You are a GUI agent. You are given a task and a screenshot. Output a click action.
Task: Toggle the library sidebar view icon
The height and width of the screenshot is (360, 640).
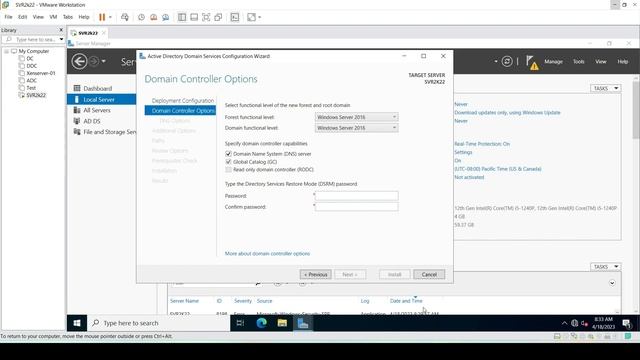coord(182,17)
